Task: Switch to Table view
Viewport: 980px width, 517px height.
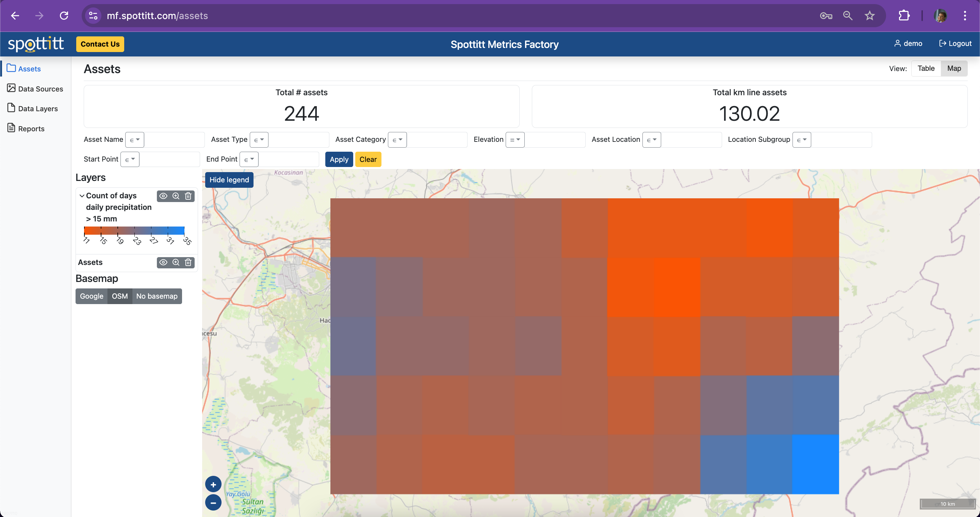Action: pyautogui.click(x=926, y=68)
